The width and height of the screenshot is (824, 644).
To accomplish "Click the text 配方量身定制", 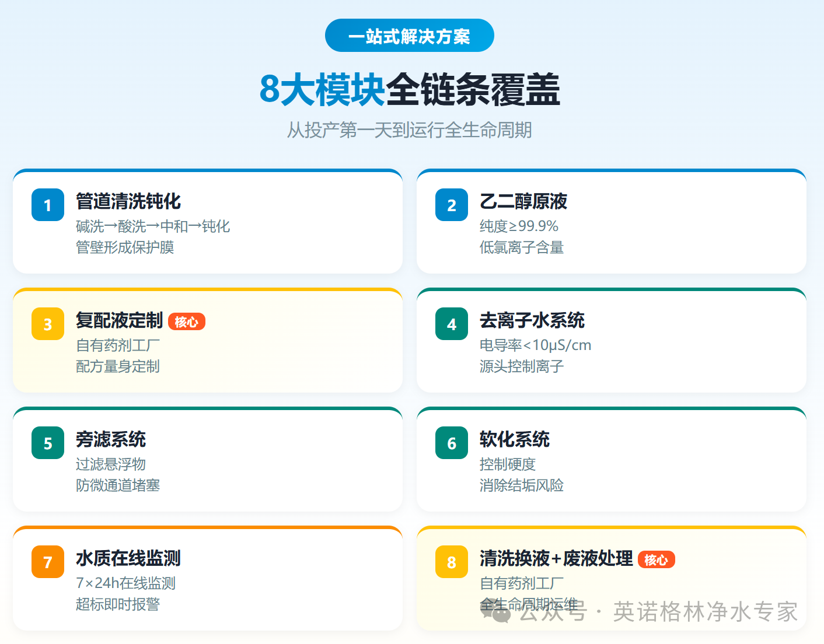I will coord(118,366).
